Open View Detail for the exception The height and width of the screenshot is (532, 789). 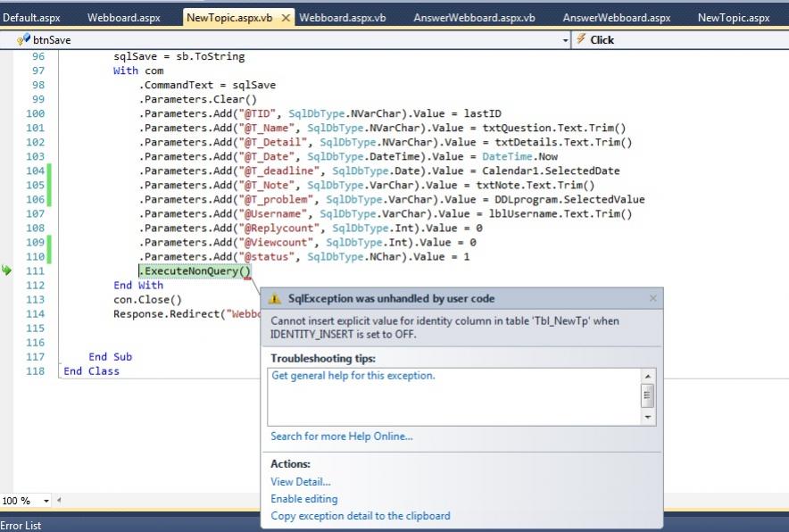[301, 482]
